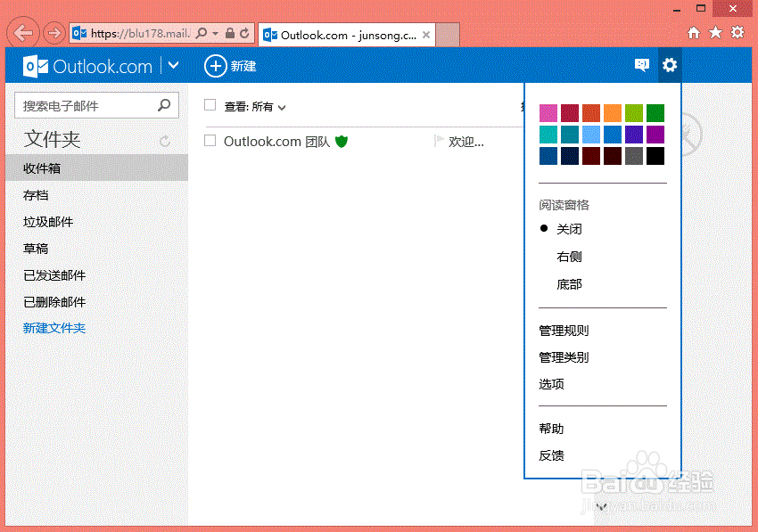Screen dimensions: 758x532
Task: Click the 新建文件夹 link
Action: [x=54, y=328]
